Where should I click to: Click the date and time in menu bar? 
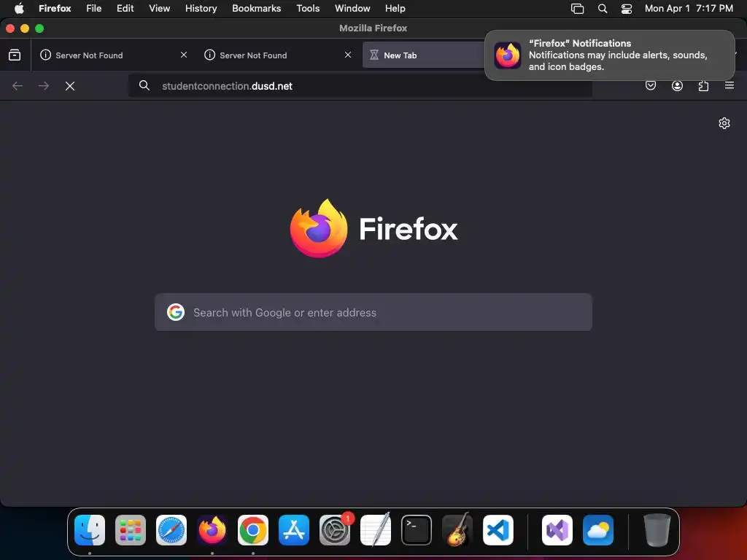coord(689,9)
